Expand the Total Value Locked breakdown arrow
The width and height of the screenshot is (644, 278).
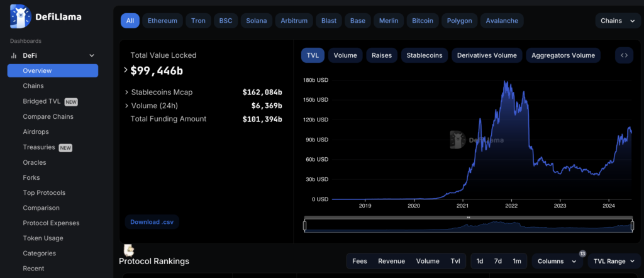(x=126, y=70)
